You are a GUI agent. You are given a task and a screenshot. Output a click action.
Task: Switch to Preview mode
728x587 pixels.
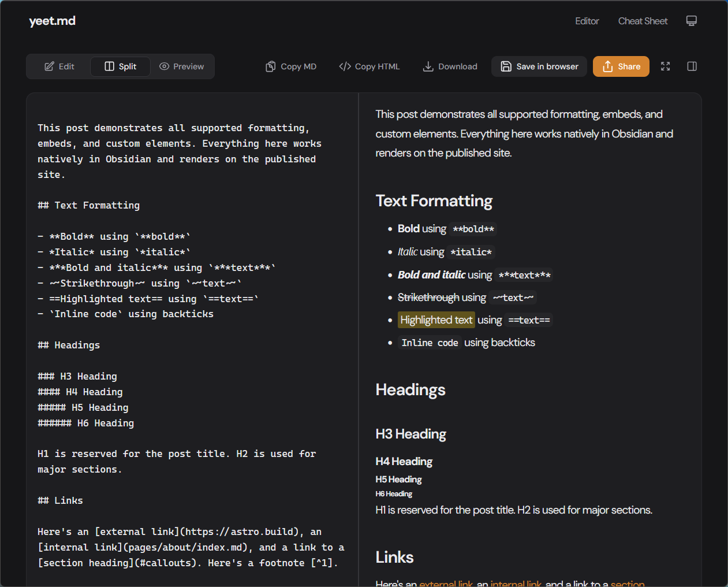tap(181, 66)
